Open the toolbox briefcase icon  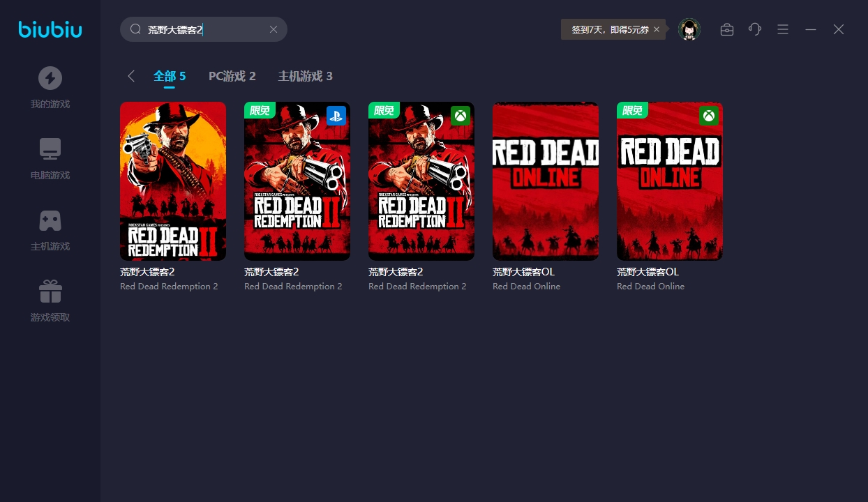pyautogui.click(x=727, y=29)
